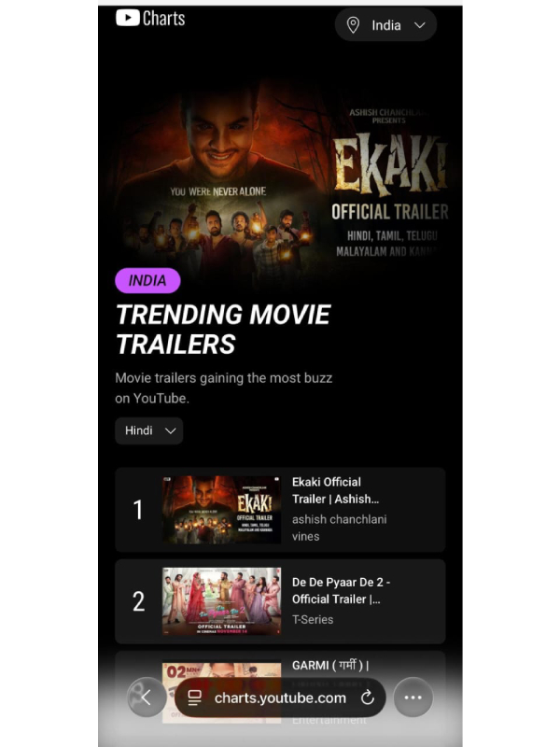
Task: Open the three-dots browser menu
Action: click(413, 698)
